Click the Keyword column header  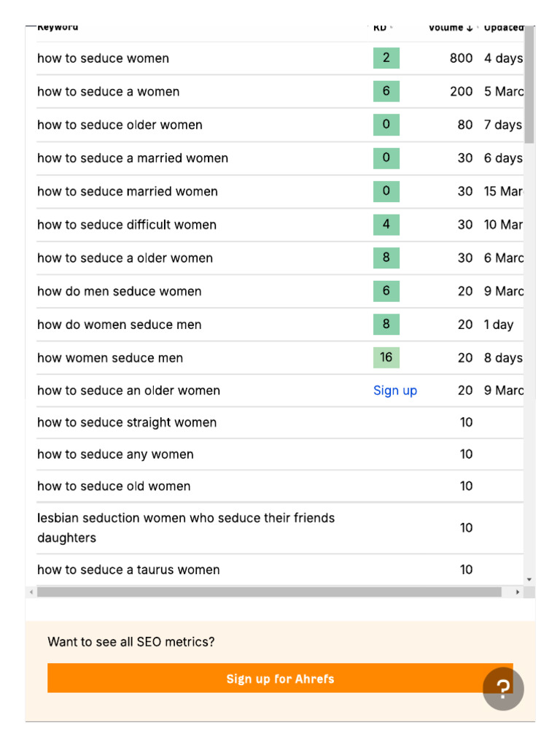(58, 28)
